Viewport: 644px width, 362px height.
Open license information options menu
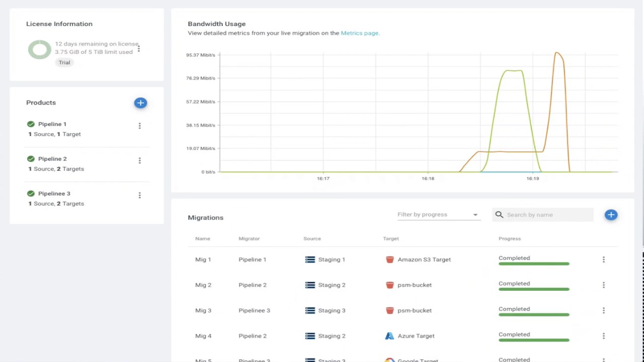[x=138, y=48]
